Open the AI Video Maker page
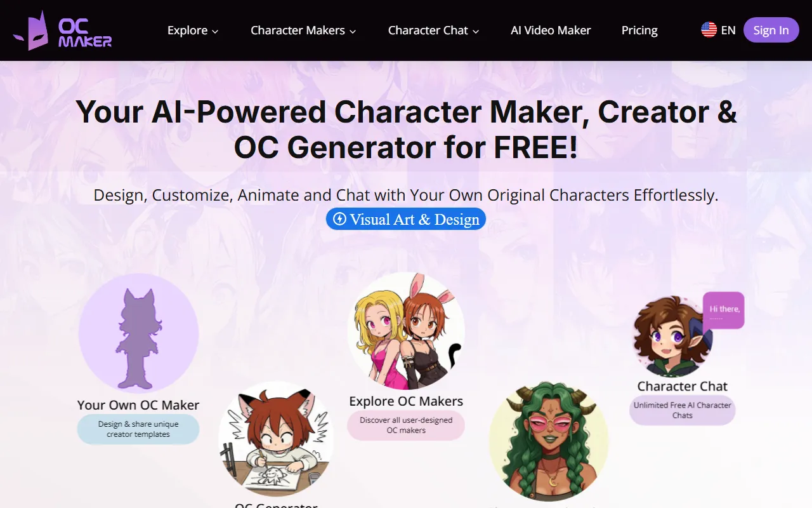Image resolution: width=812 pixels, height=508 pixels. click(551, 30)
